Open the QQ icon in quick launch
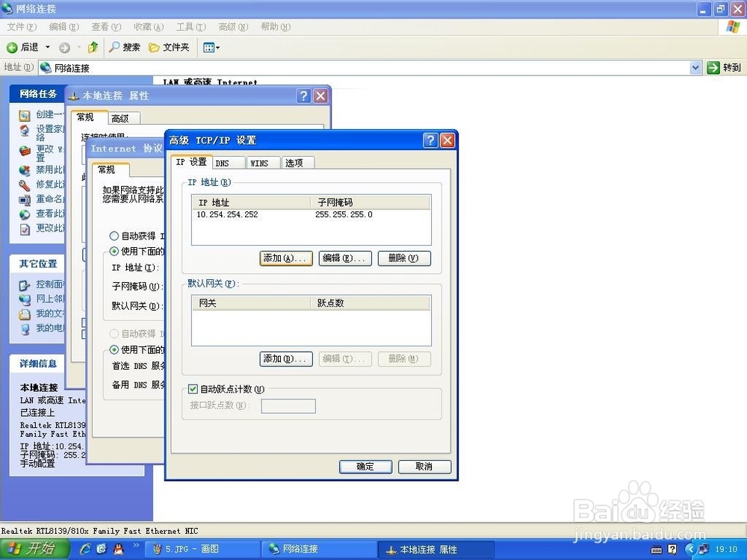 point(118,550)
